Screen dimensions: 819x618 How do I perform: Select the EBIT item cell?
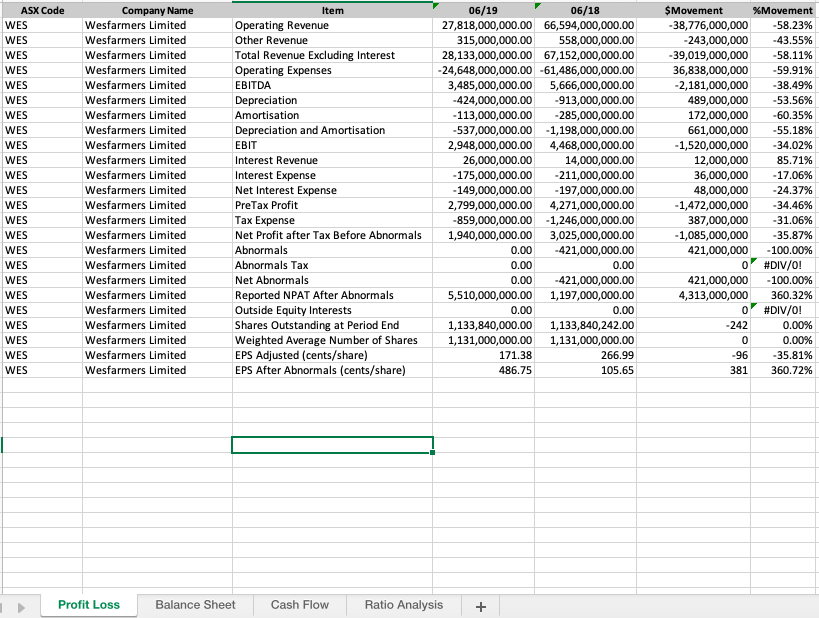[x=332, y=146]
